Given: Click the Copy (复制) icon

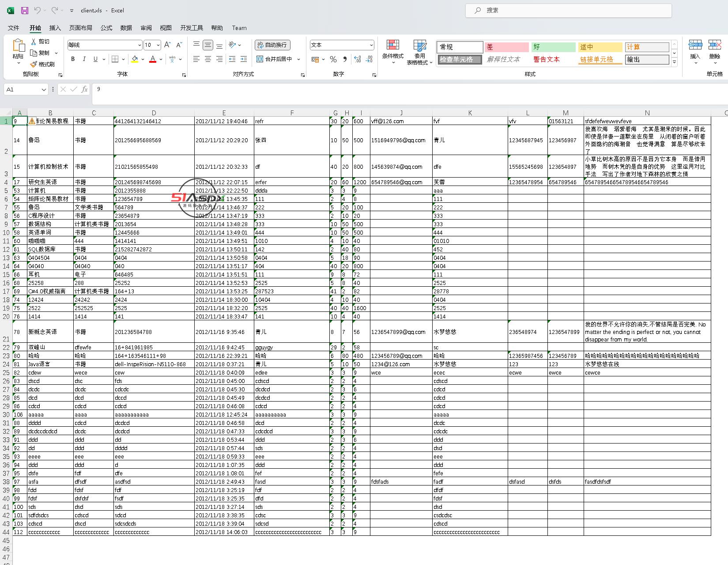Looking at the screenshot, I should [34, 53].
